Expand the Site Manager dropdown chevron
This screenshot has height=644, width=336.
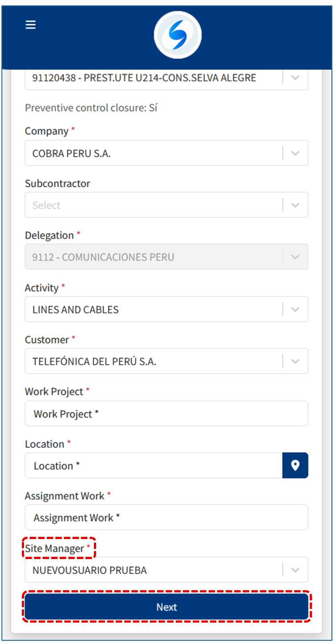295,570
